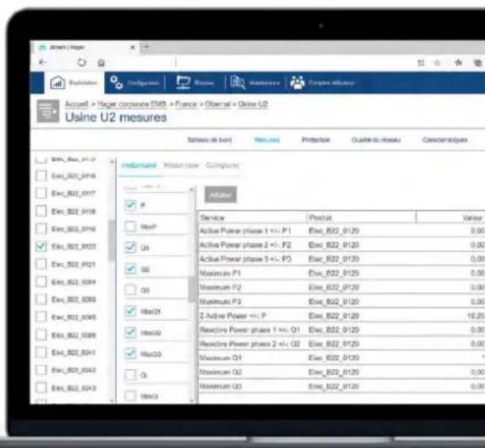Select the Maximum Q1 row

coord(341,357)
